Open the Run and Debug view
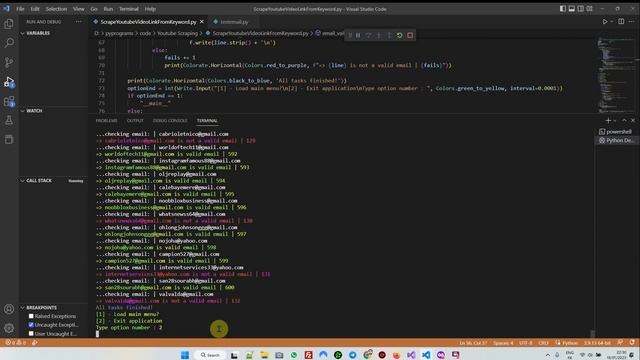 [9, 82]
